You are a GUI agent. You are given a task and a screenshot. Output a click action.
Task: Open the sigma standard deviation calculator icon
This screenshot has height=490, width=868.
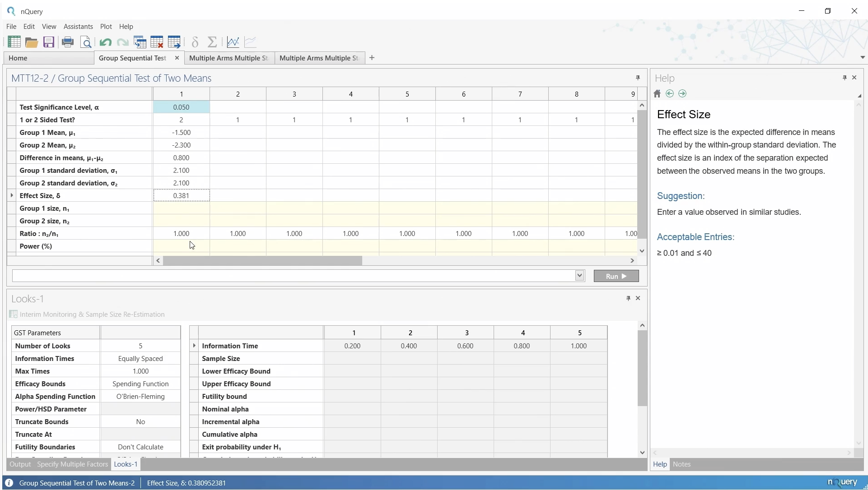pyautogui.click(x=212, y=42)
